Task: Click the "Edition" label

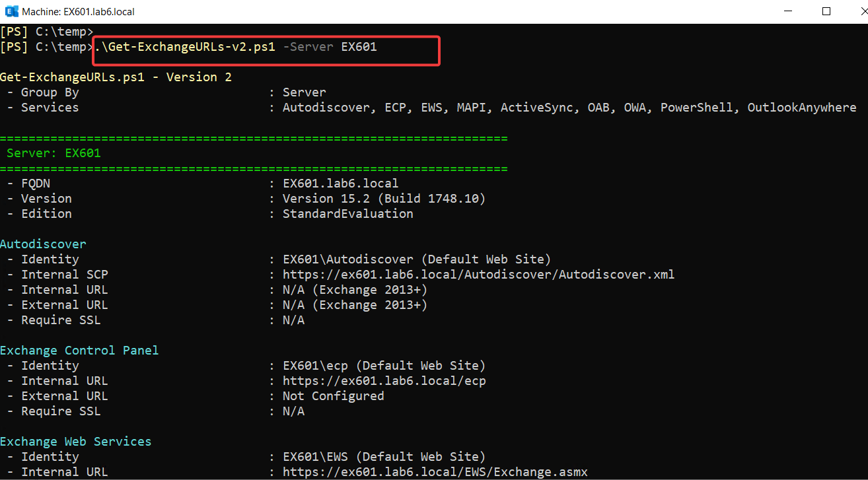Action: pos(46,214)
